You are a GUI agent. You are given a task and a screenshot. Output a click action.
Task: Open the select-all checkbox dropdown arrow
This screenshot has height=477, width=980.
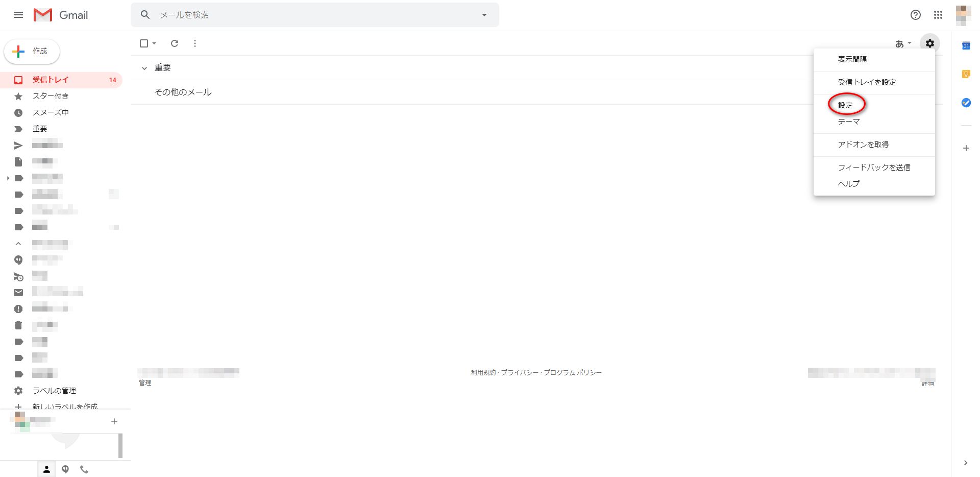pyautogui.click(x=154, y=43)
